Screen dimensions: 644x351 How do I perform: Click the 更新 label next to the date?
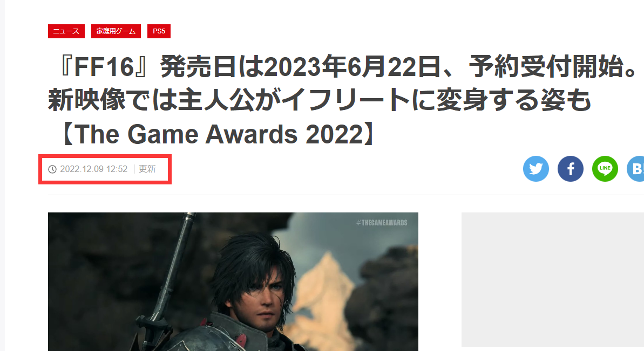point(147,169)
